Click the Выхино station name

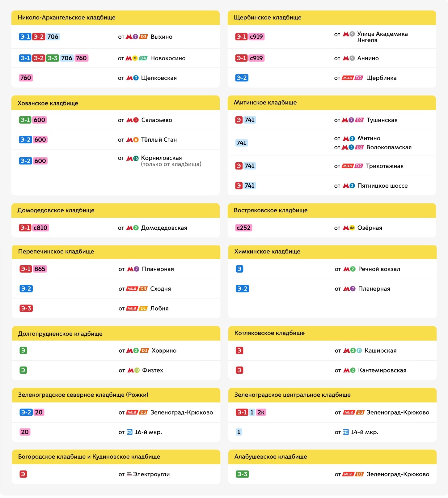[x=161, y=37]
